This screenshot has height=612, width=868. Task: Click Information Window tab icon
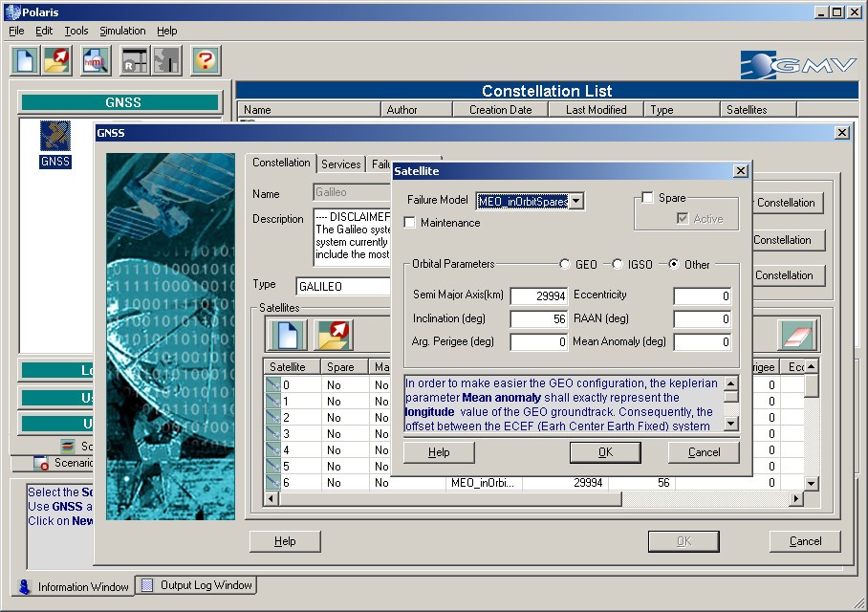point(24,586)
